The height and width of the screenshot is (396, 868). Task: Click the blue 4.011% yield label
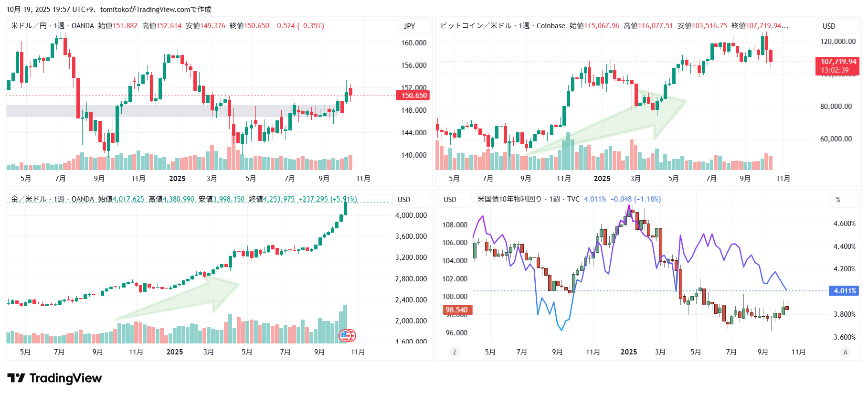(x=845, y=291)
